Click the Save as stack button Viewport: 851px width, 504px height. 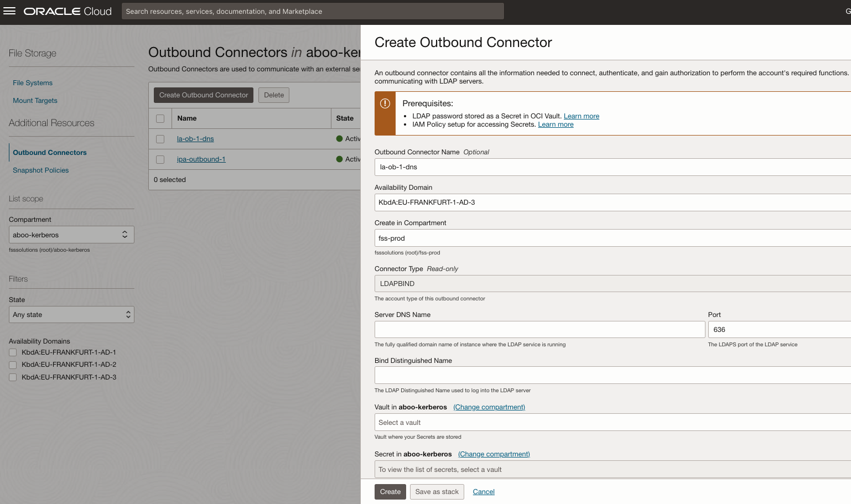(437, 491)
